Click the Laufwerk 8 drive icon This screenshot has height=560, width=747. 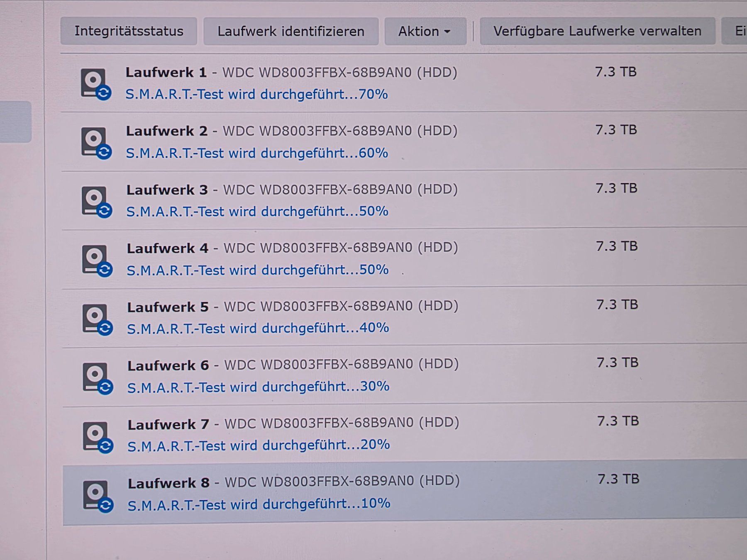click(x=98, y=496)
